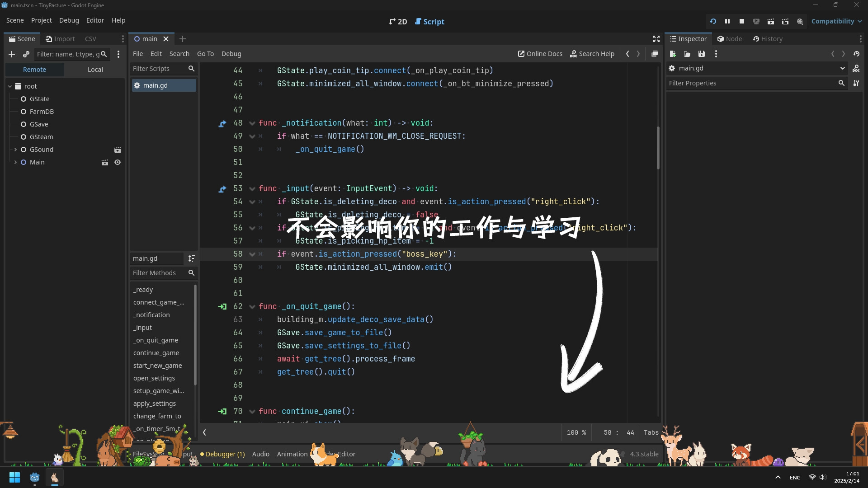Expand the Main node in scene tree
The width and height of the screenshot is (868, 488).
pyautogui.click(x=15, y=161)
